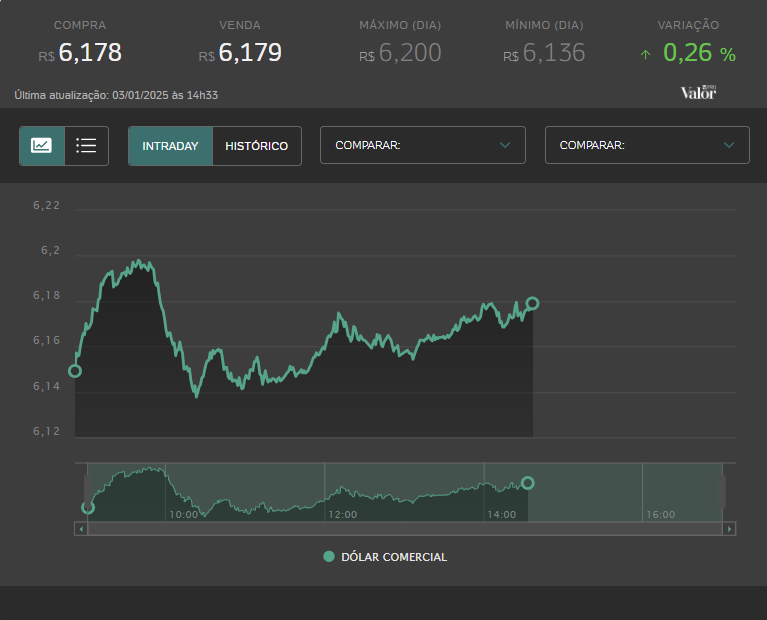The height and width of the screenshot is (620, 767).
Task: Click the left navigator range handle
Action: (x=88, y=491)
